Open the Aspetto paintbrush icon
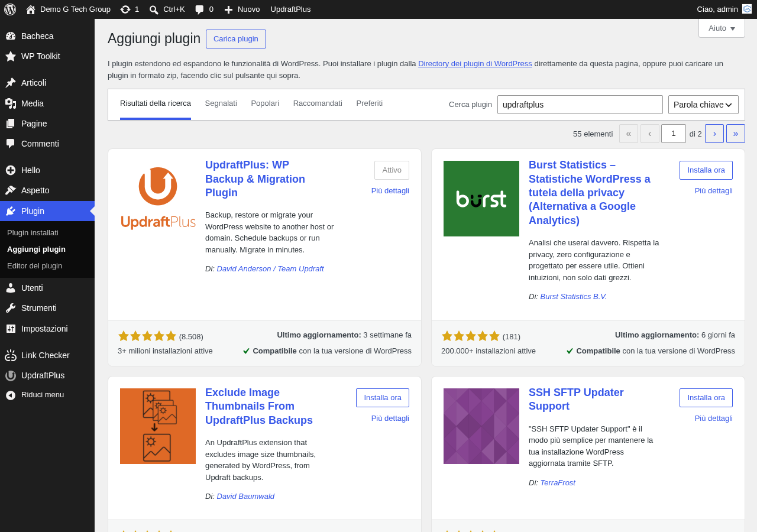 pyautogui.click(x=11, y=190)
